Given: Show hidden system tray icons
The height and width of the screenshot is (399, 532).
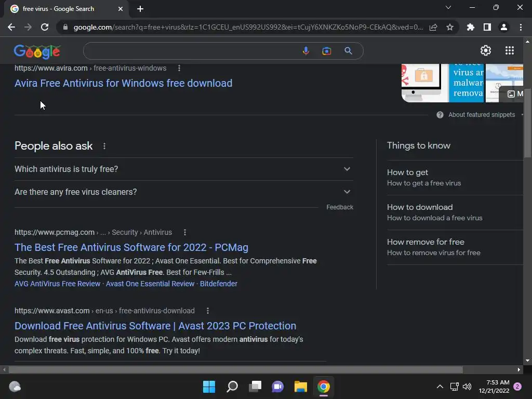Looking at the screenshot, I should [x=440, y=387].
